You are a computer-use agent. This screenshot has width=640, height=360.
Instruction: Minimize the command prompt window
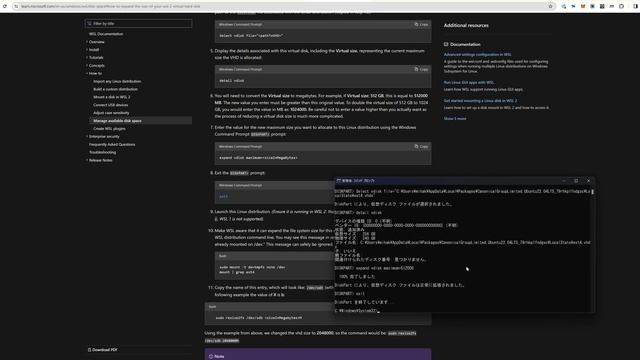(x=564, y=180)
